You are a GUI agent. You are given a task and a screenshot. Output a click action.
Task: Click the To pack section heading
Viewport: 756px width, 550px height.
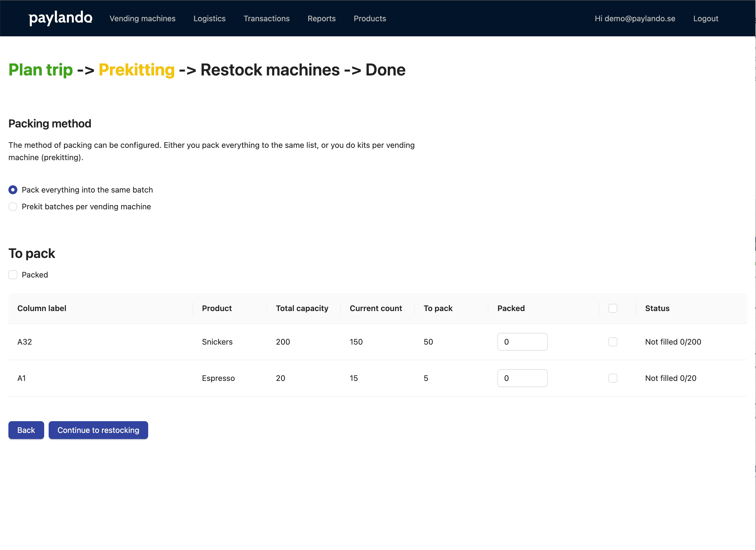[32, 253]
